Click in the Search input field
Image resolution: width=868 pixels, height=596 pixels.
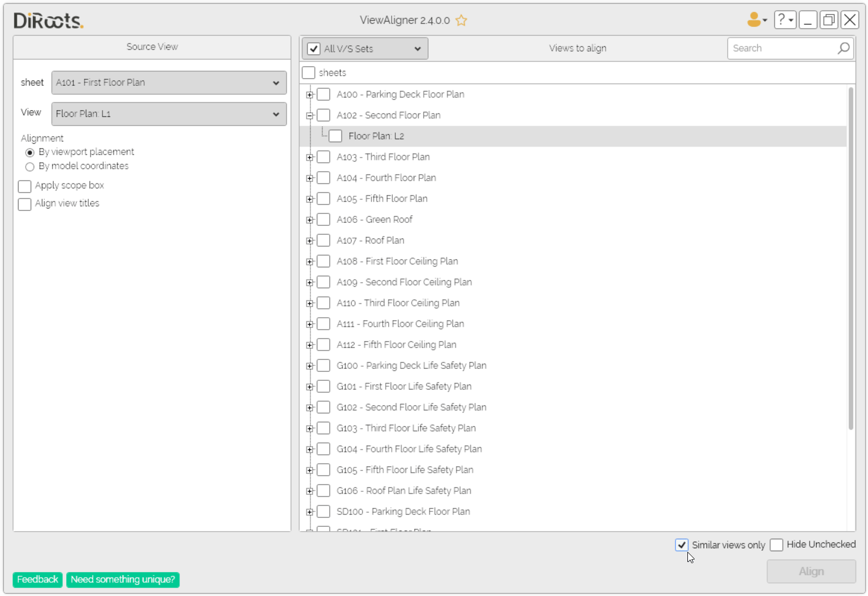(x=781, y=48)
